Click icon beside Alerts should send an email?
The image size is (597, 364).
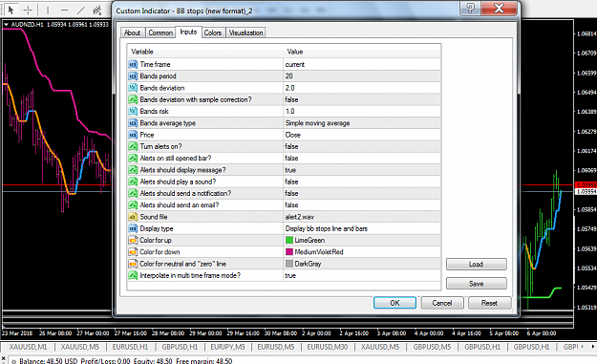[x=133, y=204]
